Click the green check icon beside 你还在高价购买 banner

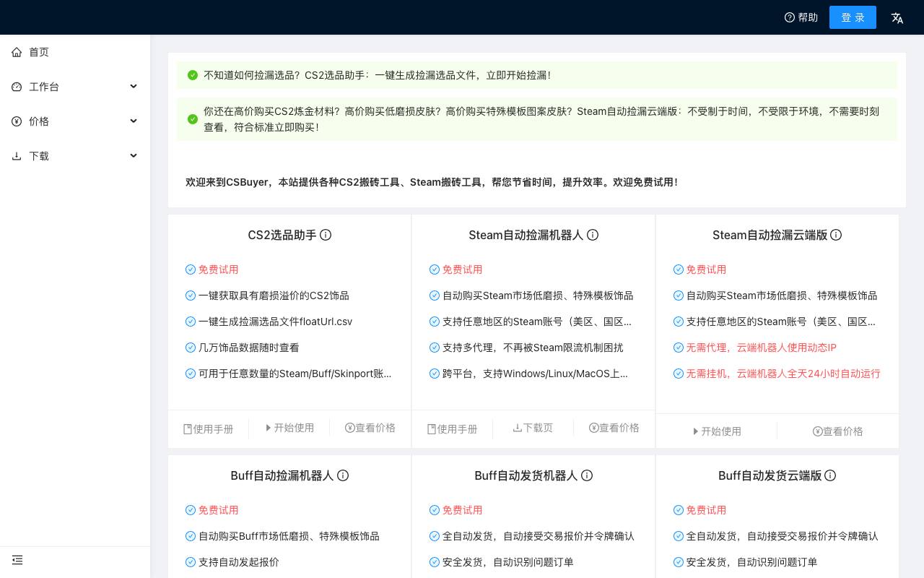tap(193, 119)
